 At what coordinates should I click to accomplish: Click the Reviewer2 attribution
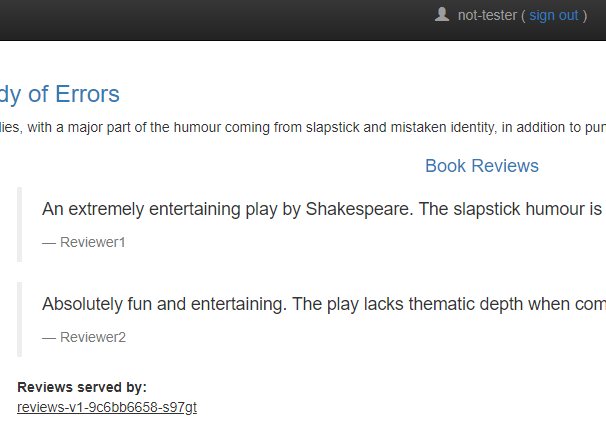84,337
